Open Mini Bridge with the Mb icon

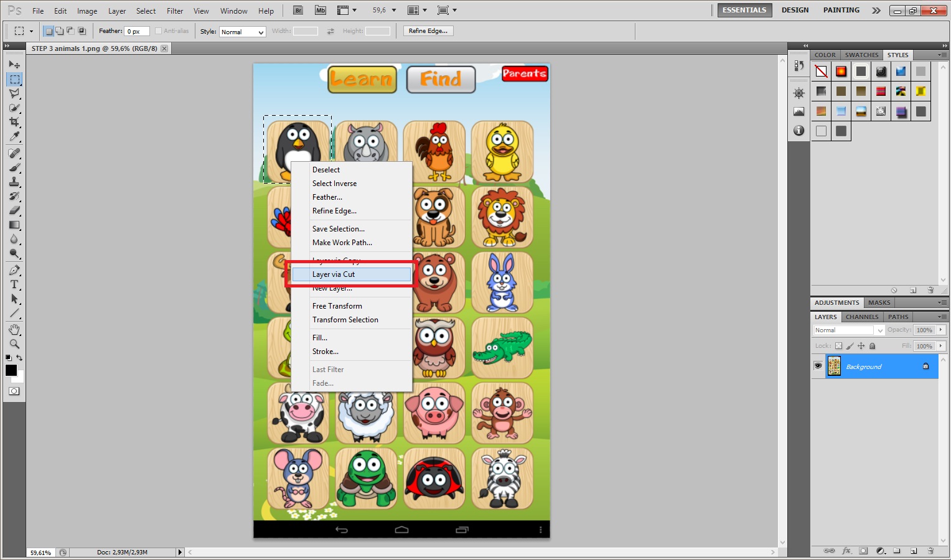(321, 11)
